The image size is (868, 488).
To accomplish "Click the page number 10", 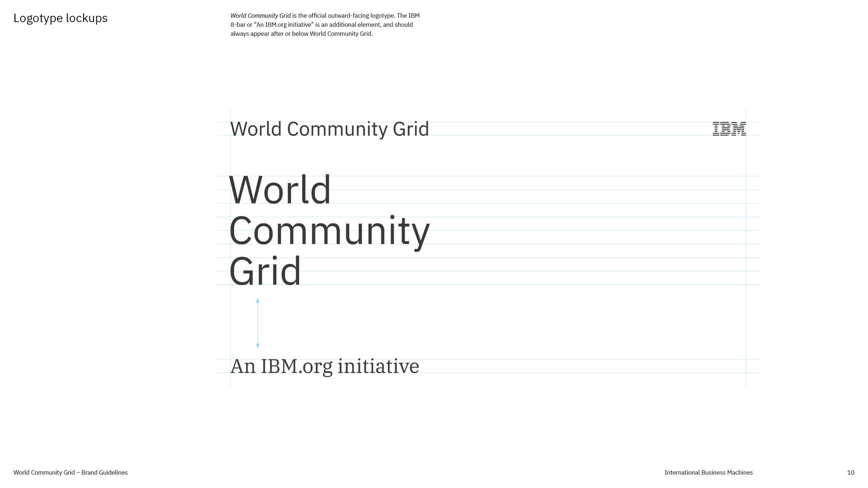I will click(x=850, y=472).
